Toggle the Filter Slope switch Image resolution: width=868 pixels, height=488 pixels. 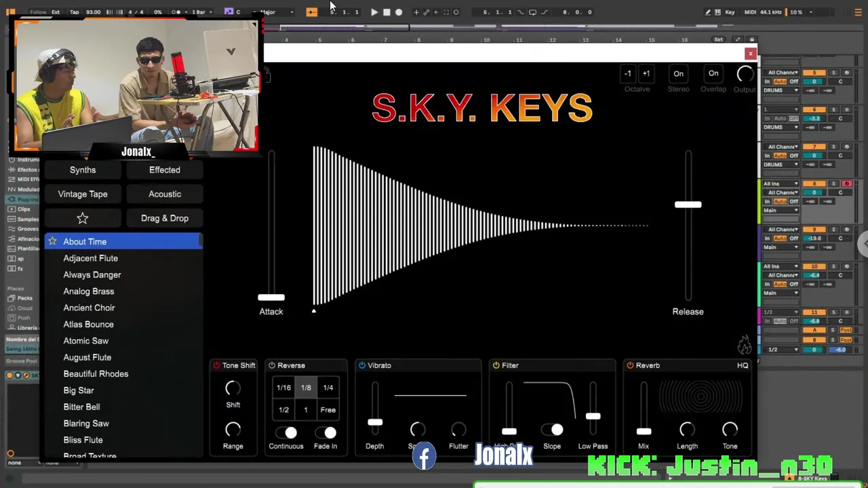[552, 430]
